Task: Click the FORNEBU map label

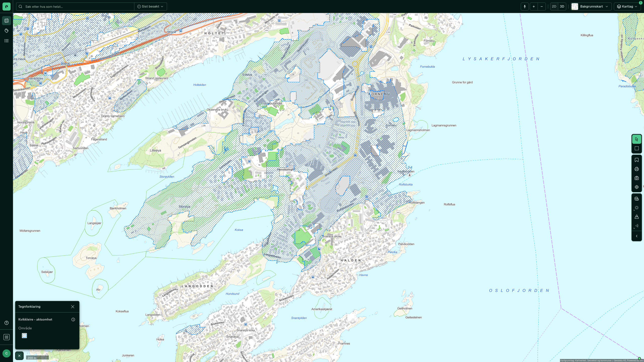Action: click(x=379, y=94)
